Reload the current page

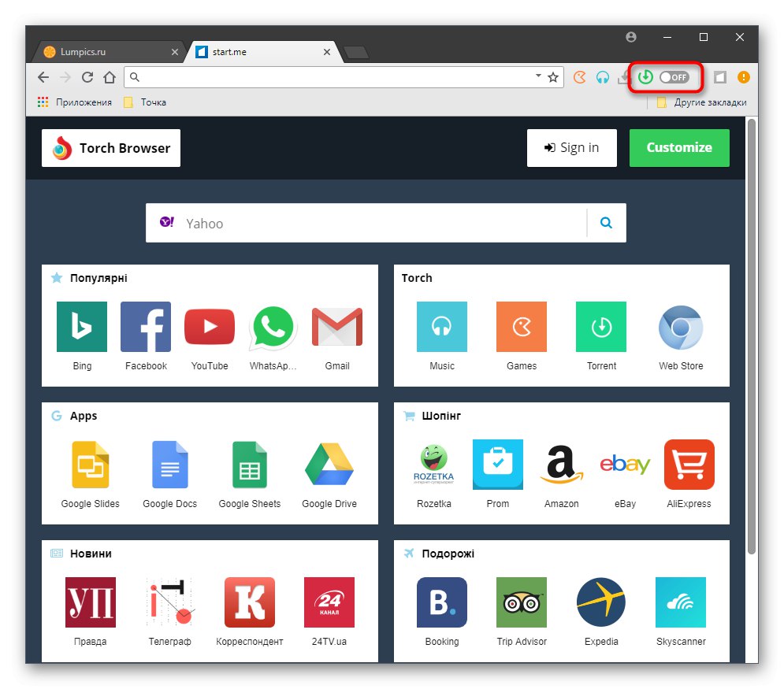(87, 77)
